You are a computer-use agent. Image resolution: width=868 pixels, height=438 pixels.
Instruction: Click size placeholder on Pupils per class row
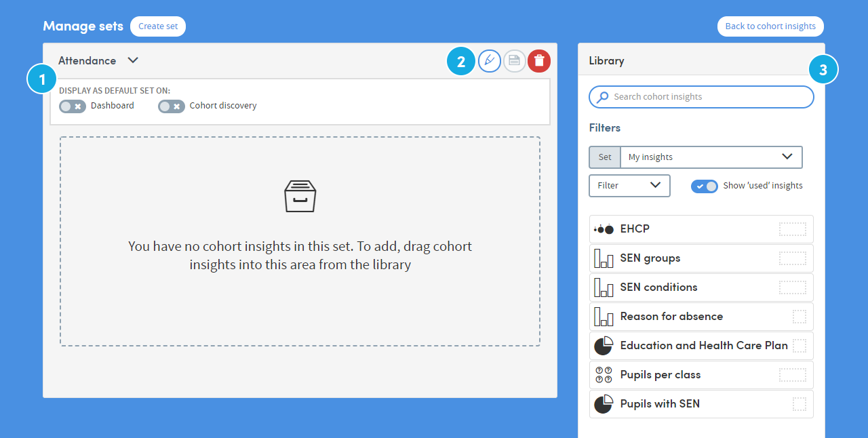pyautogui.click(x=793, y=375)
